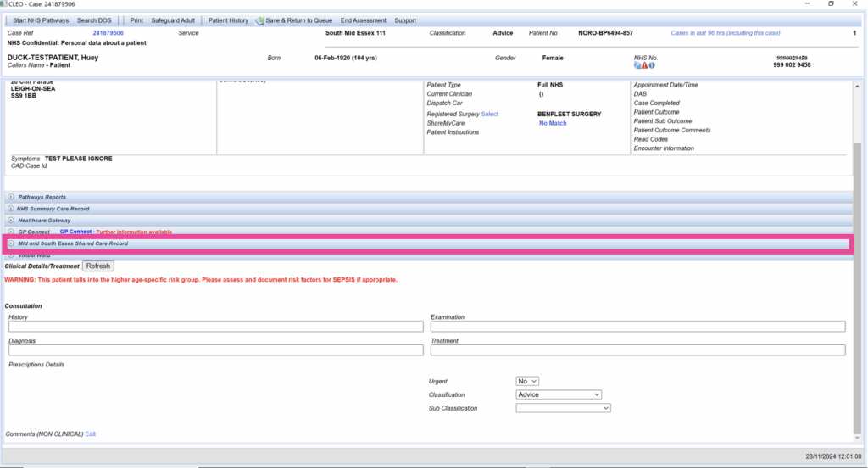Click the status bar date 28/11/2024 12:01:00

tap(833, 456)
